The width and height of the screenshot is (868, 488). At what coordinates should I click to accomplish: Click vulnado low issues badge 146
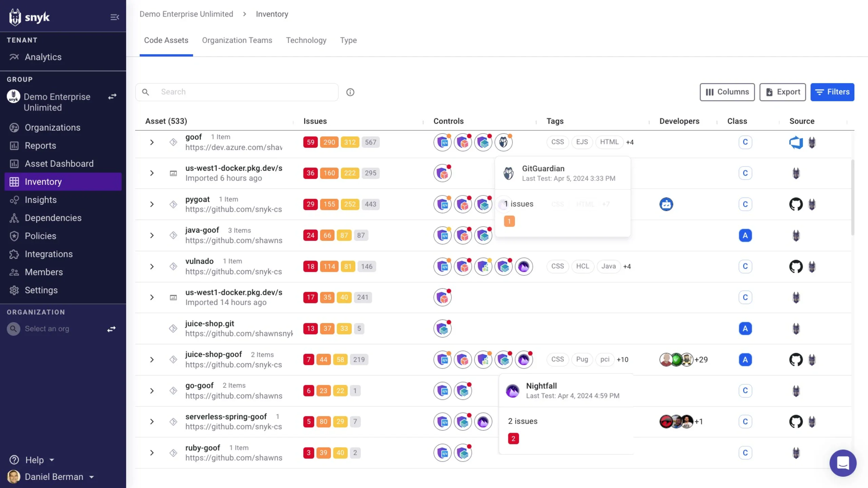tap(367, 266)
